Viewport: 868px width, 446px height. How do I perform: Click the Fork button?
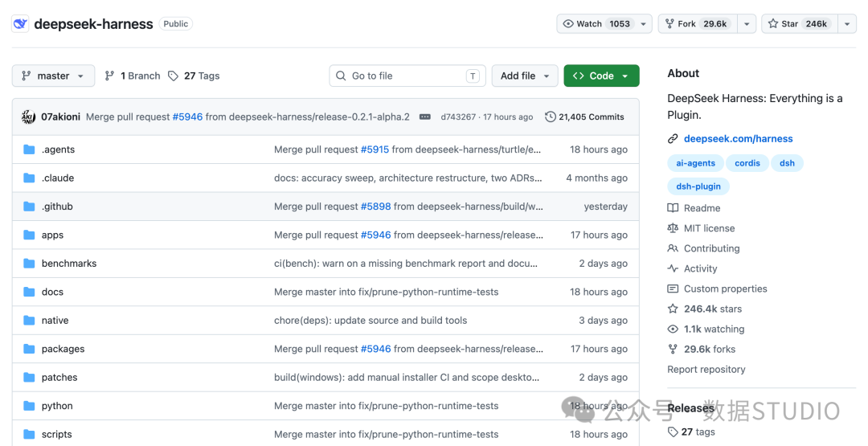coord(698,24)
